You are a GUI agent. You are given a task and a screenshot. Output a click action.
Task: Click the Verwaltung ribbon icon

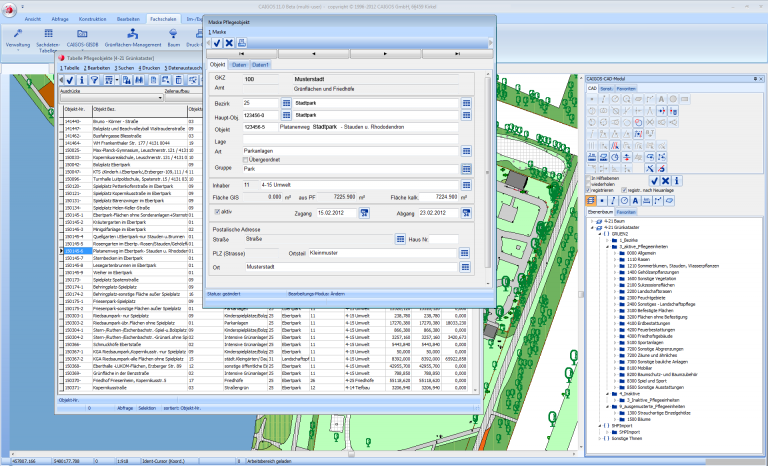point(18,34)
